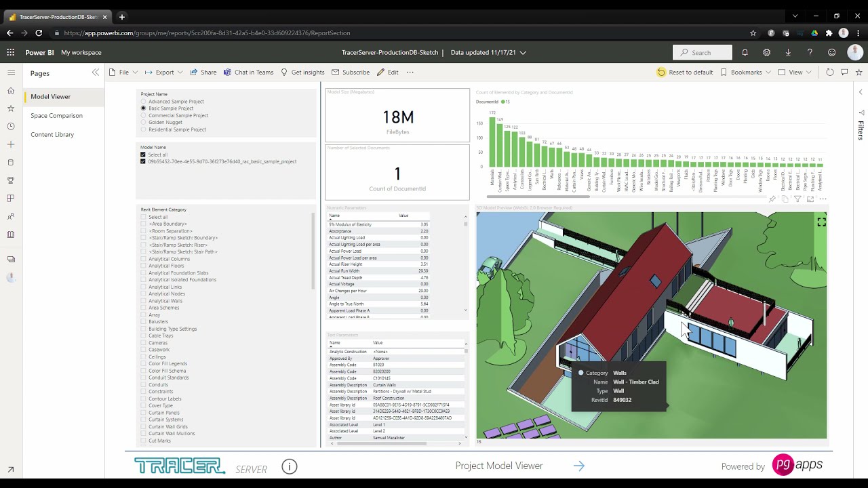Click the Home icon in the left sidebar
Image resolution: width=868 pixels, height=488 pixels.
pyautogui.click(x=11, y=90)
